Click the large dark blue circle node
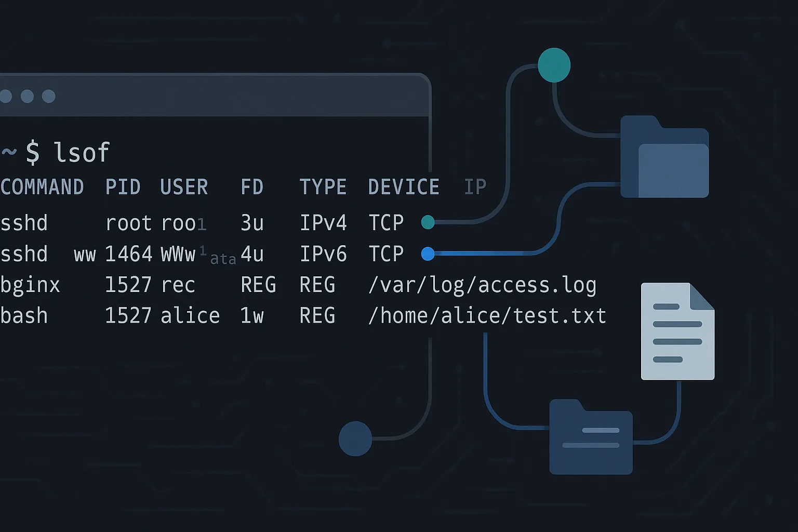The height and width of the screenshot is (532, 798). 355,438
